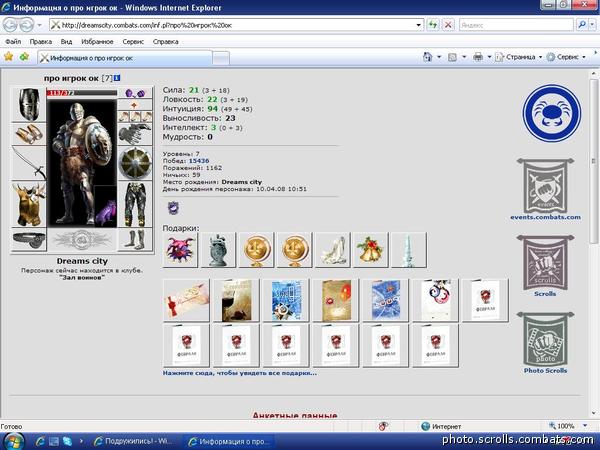Click the wine glass postcard thumbnail
Image resolution: width=600 pixels, height=450 pixels.
tap(236, 300)
